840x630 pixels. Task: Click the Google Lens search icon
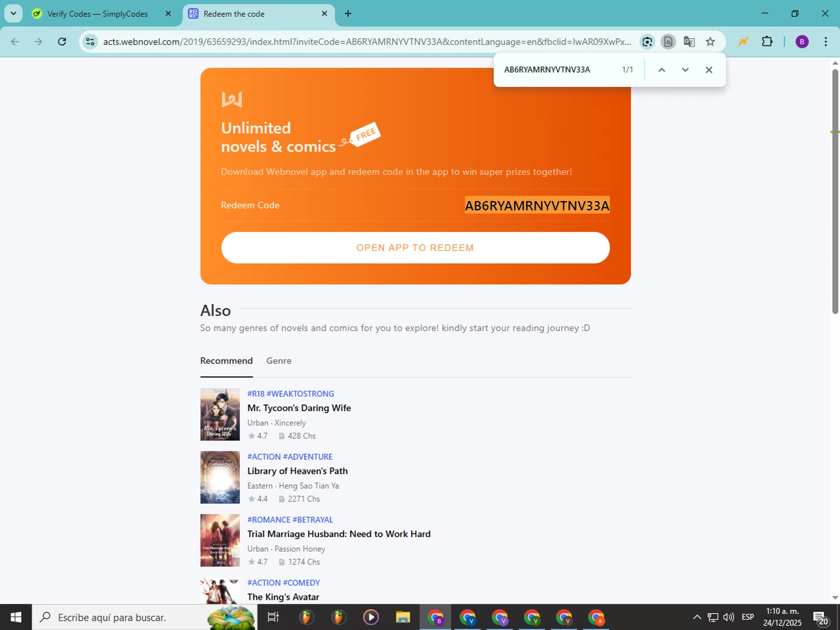click(x=647, y=41)
